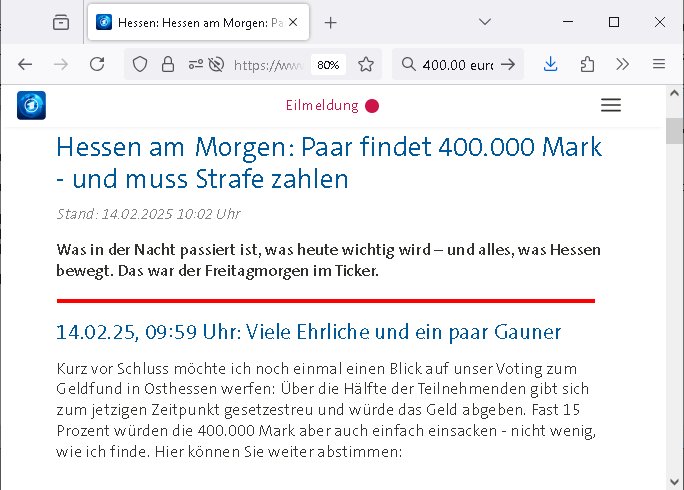Viewport: 684px width, 490px height.
Task: Go back to previous page
Action: [x=25, y=64]
